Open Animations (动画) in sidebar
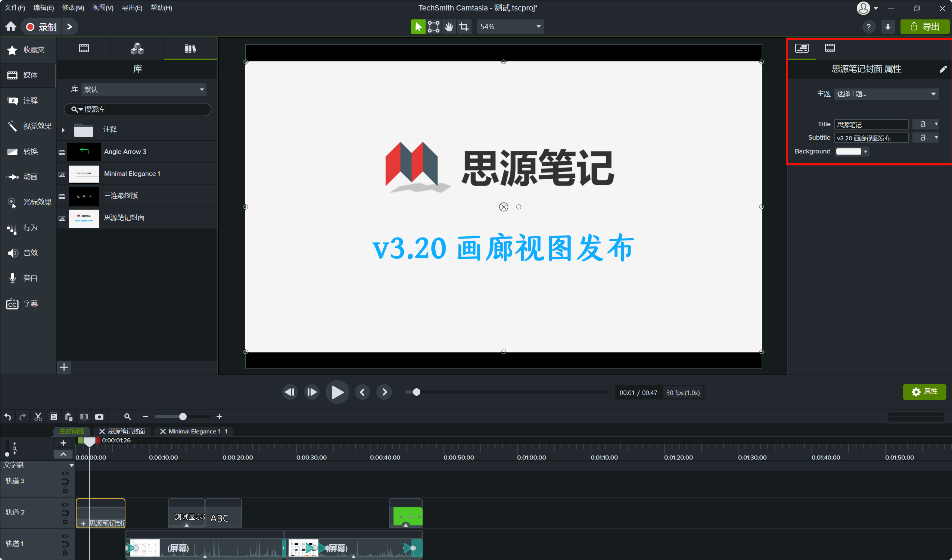The height and width of the screenshot is (560, 952). [28, 177]
